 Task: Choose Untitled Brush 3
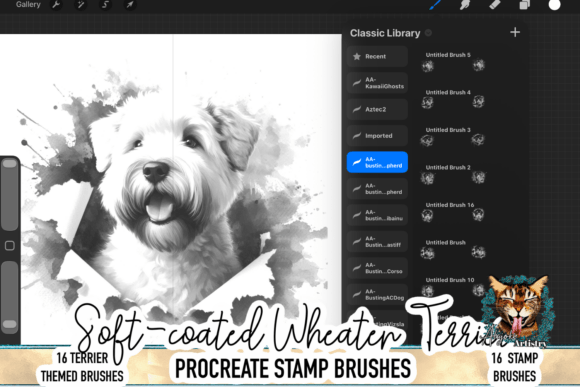[453, 137]
